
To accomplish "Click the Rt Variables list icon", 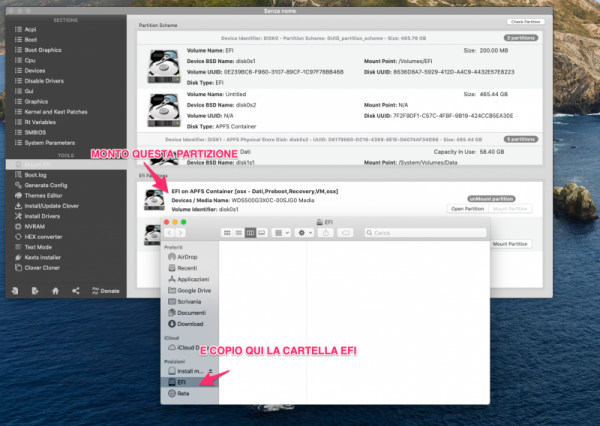I will point(18,122).
